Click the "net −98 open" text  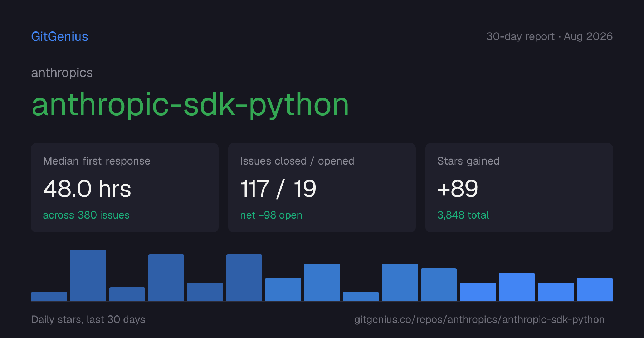(271, 215)
